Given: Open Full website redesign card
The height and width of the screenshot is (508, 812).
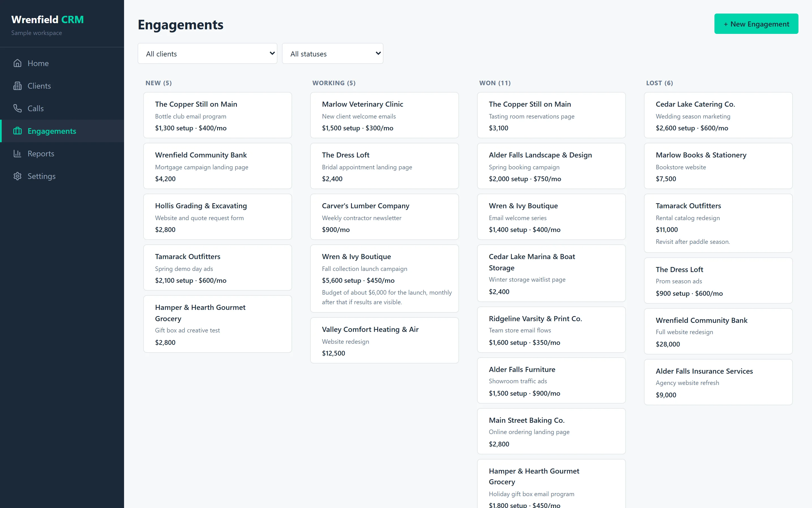Looking at the screenshot, I should (x=718, y=331).
